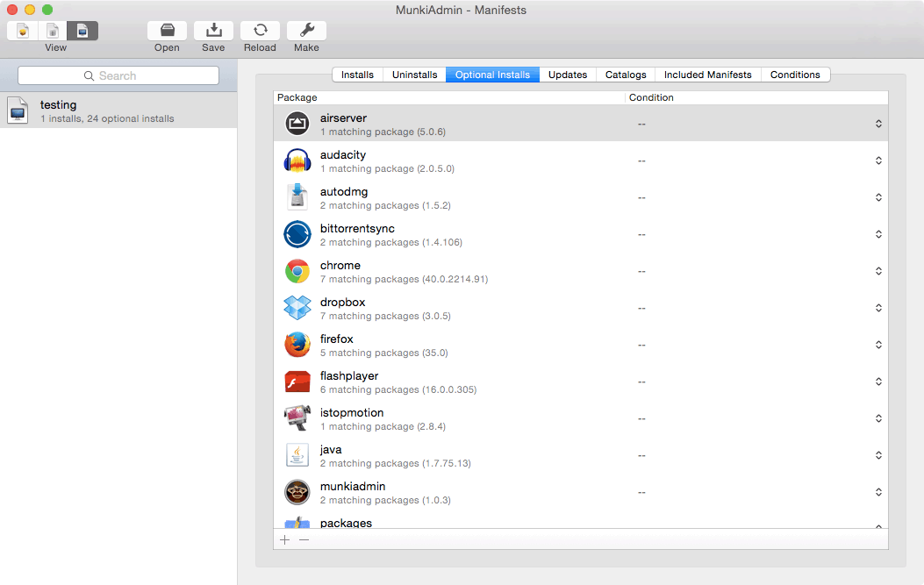Open condition dropdown for airserver row
924x585 pixels.
pos(878,125)
